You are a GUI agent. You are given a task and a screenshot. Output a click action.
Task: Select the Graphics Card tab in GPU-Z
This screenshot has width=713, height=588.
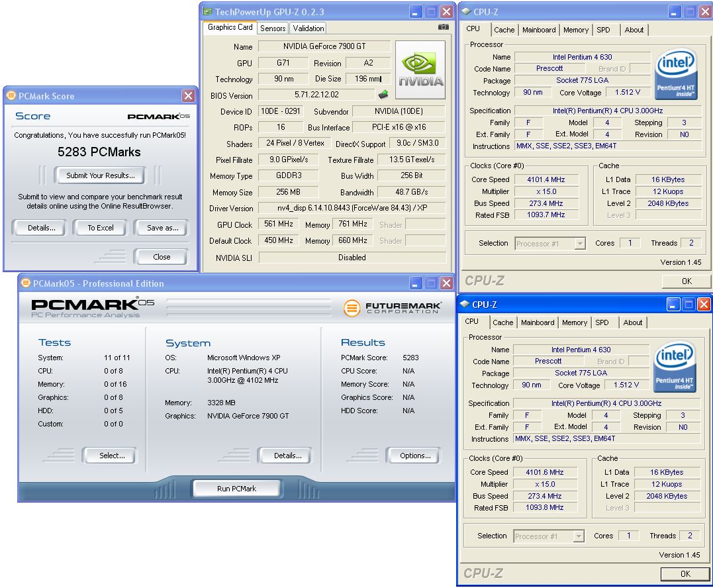[x=230, y=27]
